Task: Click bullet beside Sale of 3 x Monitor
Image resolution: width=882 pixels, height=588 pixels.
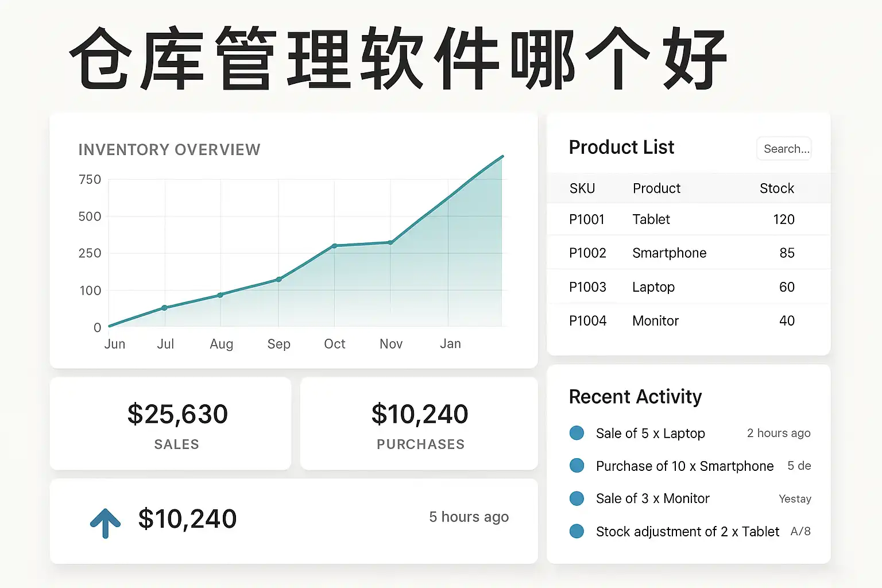Action: 577,498
